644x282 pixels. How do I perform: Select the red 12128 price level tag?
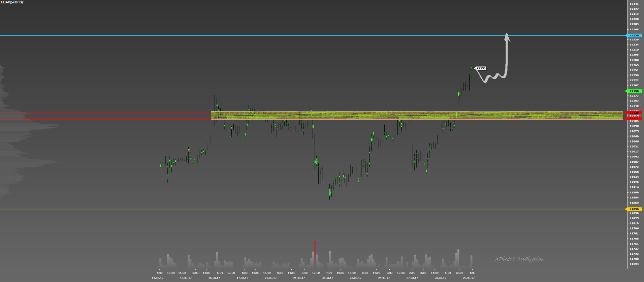tap(634, 113)
